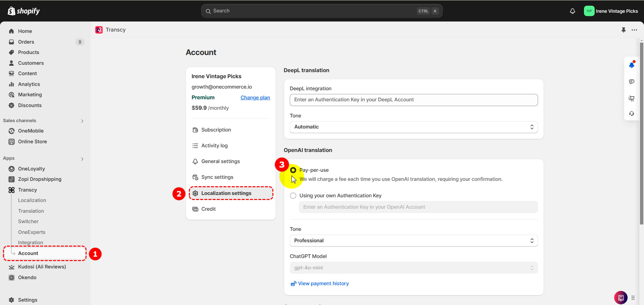This screenshot has height=305, width=644.
Task: Click the Shopify logo
Action: pos(23,11)
